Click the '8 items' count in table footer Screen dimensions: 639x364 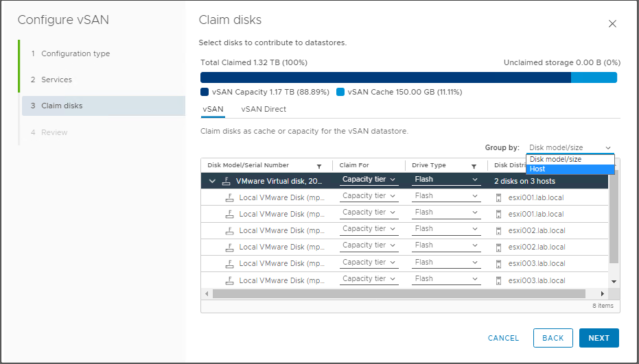(x=603, y=306)
